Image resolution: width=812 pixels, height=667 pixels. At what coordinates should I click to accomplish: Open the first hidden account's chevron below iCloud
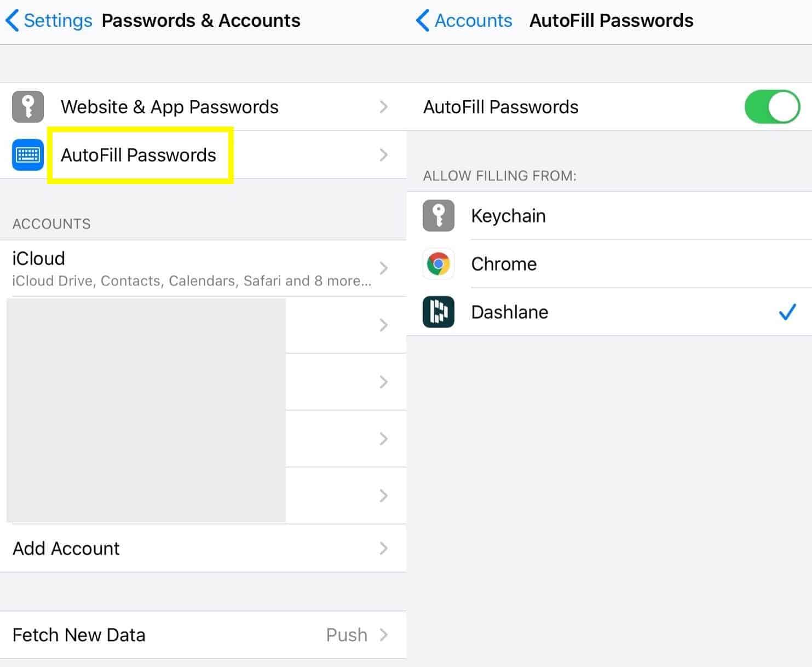pos(384,325)
